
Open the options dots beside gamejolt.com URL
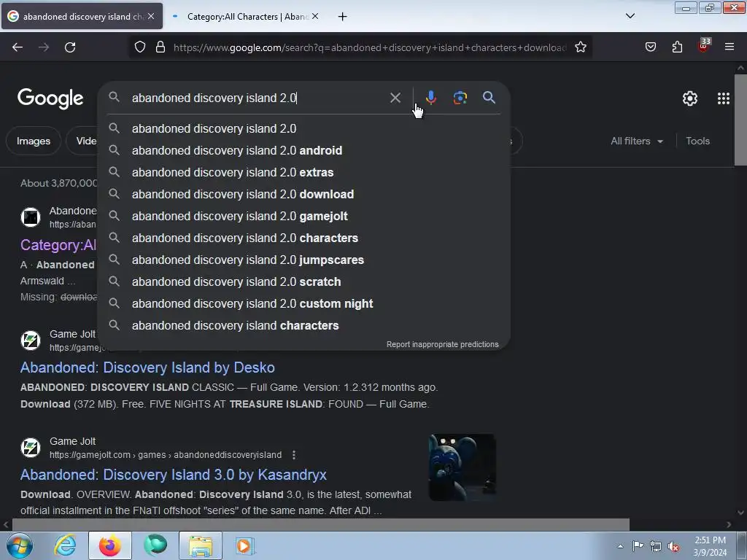(294, 455)
